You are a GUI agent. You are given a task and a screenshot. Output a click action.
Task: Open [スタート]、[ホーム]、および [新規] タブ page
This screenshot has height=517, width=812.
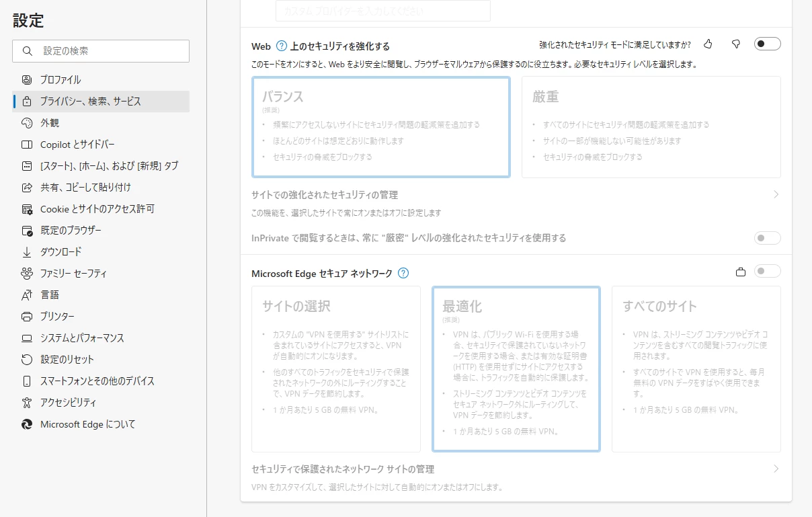(101, 166)
